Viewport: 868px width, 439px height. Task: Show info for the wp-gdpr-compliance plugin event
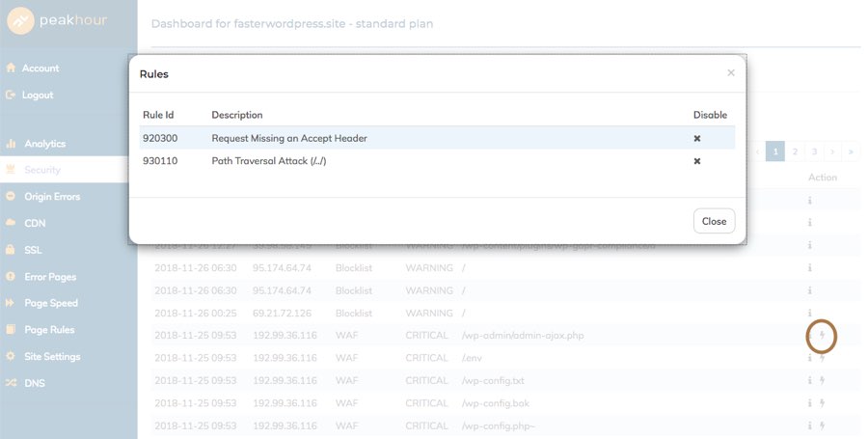click(x=809, y=245)
